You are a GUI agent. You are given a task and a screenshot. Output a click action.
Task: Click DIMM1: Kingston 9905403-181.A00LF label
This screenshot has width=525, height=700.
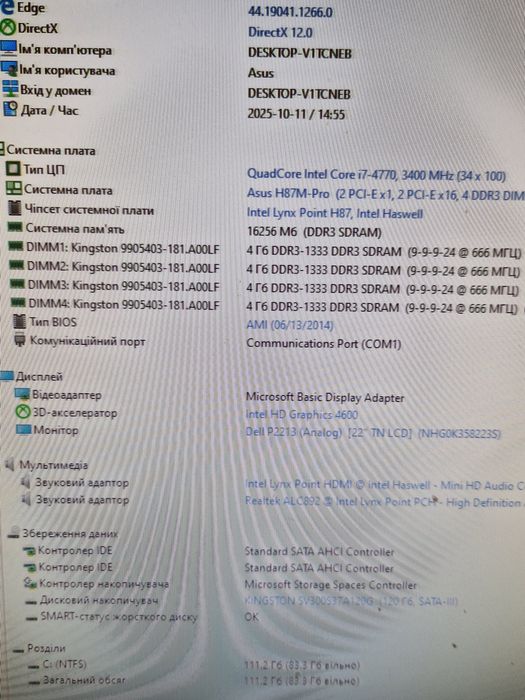coord(123,248)
